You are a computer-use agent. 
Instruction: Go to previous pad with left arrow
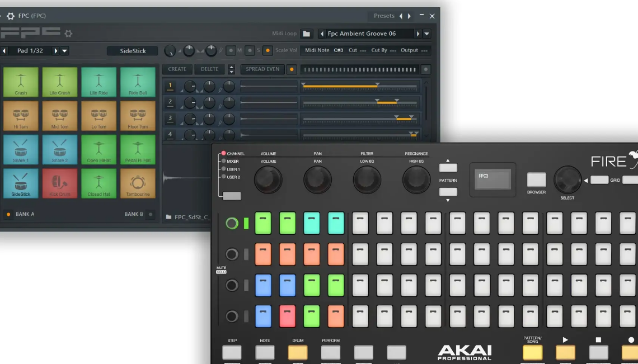(x=4, y=51)
